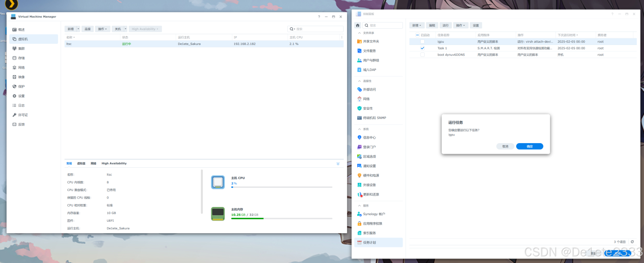
Task: Click the 网络 icon in Virtual Machine Manager
Action: [x=14, y=68]
